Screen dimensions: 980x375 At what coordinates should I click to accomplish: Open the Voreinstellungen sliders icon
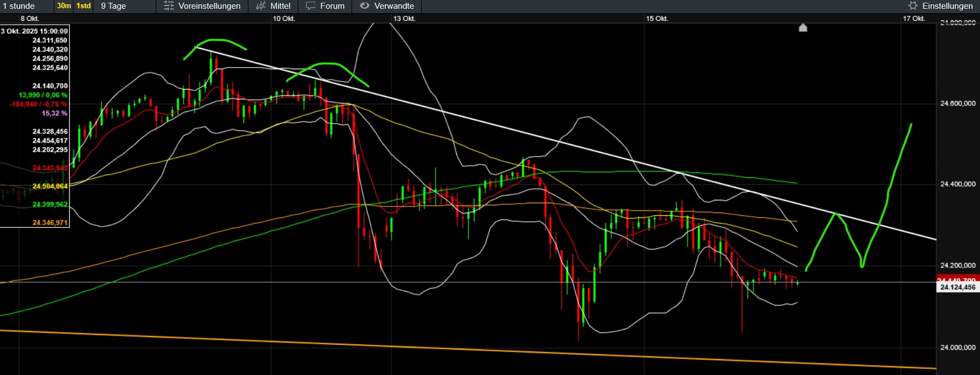[x=169, y=6]
